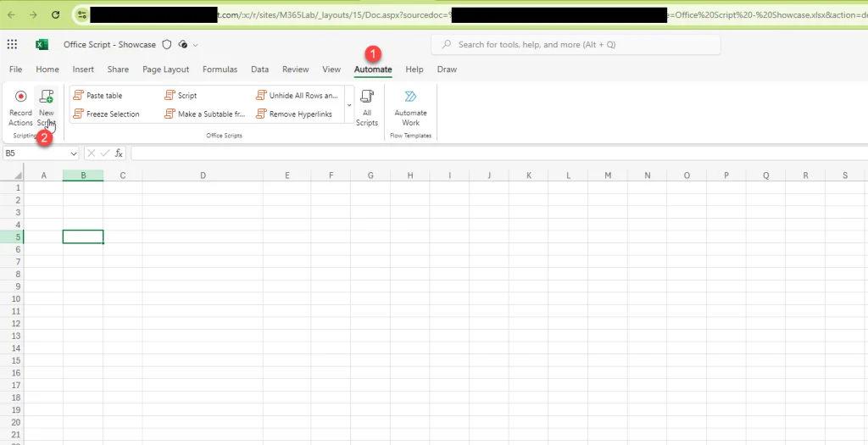Select column B header
Image resolution: width=868 pixels, height=445 pixels.
point(83,175)
